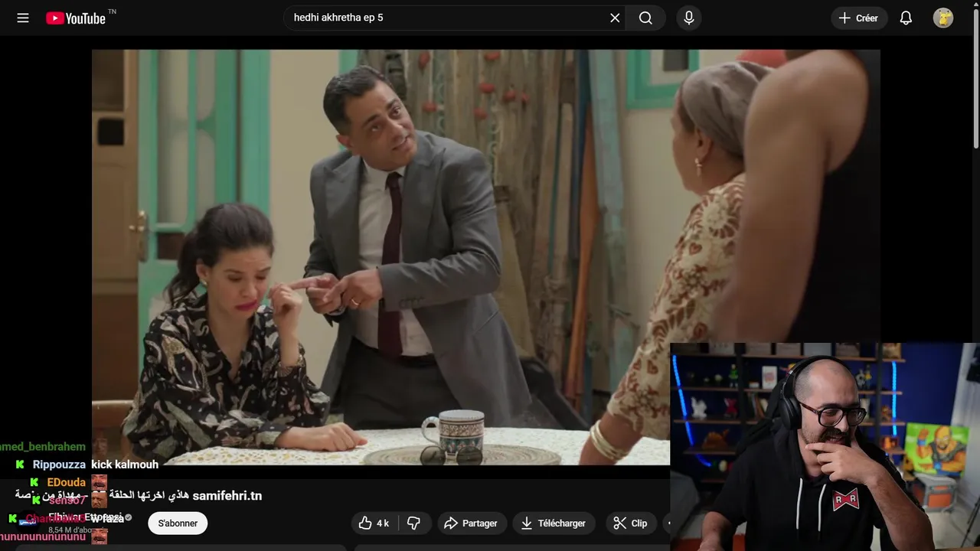
Task: Click the Télécharger button
Action: click(x=554, y=523)
